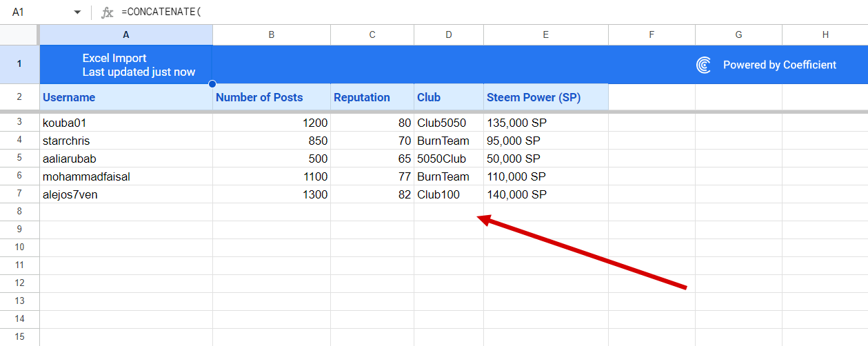This screenshot has height=346, width=868.
Task: Select row 3 header
Action: [19, 123]
